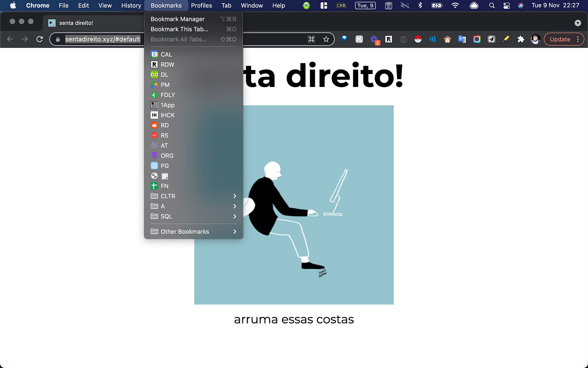Viewport: 588px width, 368px height.
Task: Open the 1App bookmark
Action: (193, 105)
